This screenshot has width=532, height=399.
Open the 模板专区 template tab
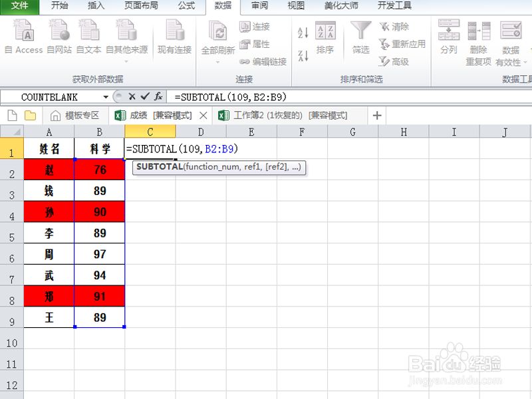click(x=75, y=116)
